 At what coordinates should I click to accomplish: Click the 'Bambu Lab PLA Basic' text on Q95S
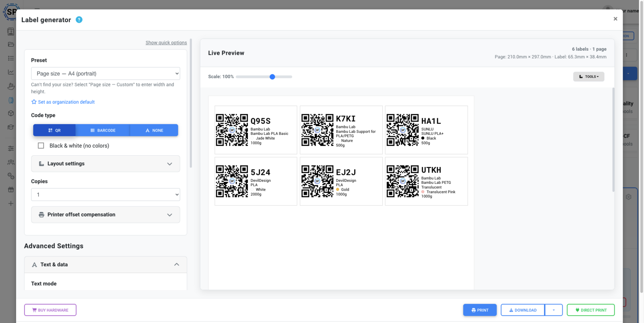(270, 134)
